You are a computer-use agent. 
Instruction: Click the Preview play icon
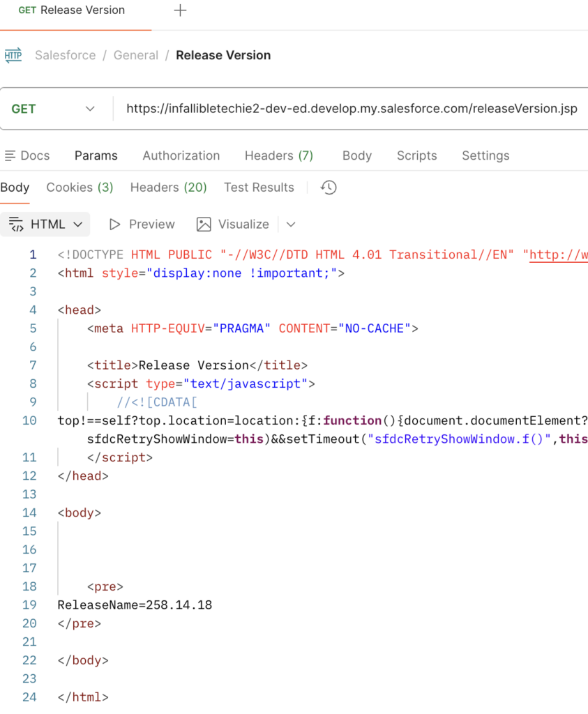(115, 225)
